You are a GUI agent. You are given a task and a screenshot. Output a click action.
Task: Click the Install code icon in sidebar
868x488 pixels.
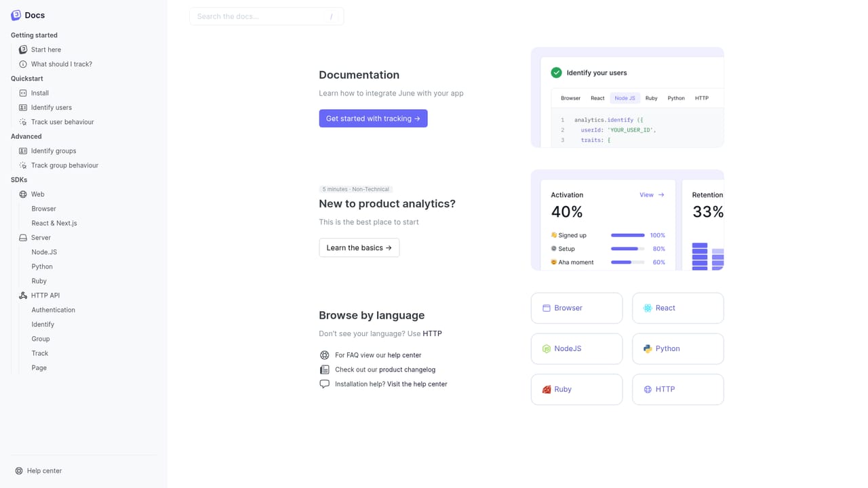click(x=23, y=93)
